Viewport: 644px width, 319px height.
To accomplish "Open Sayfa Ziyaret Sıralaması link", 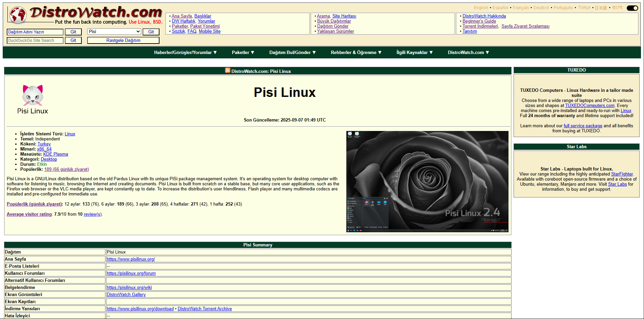I will [x=525, y=26].
